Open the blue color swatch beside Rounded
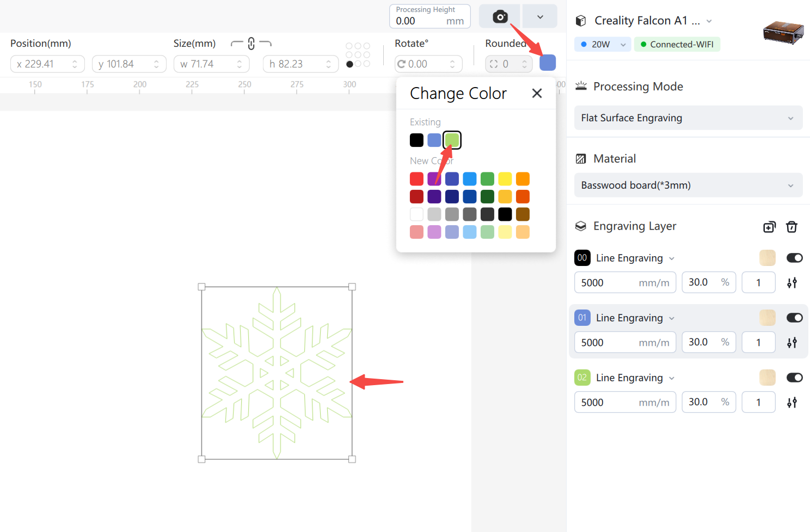This screenshot has height=532, width=810. pos(548,63)
